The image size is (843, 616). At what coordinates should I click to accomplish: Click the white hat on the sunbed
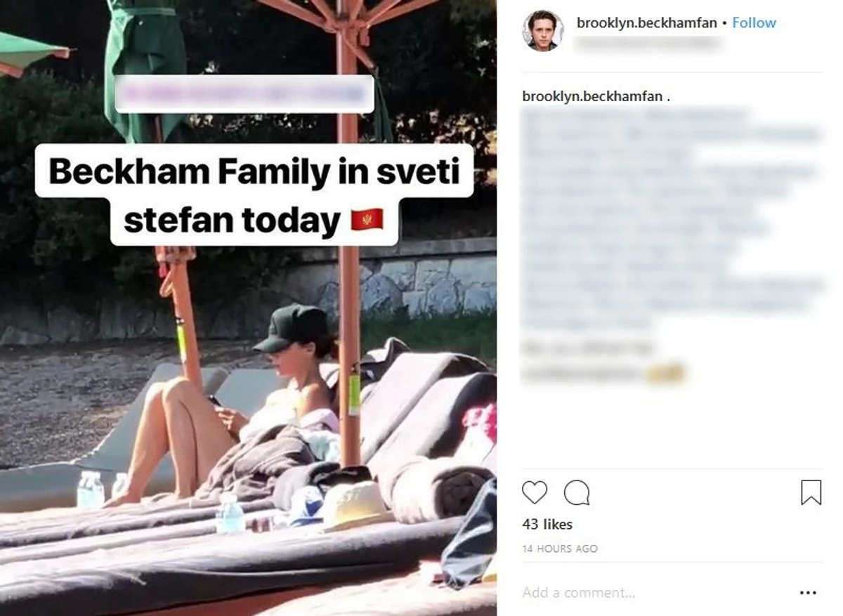click(x=360, y=505)
